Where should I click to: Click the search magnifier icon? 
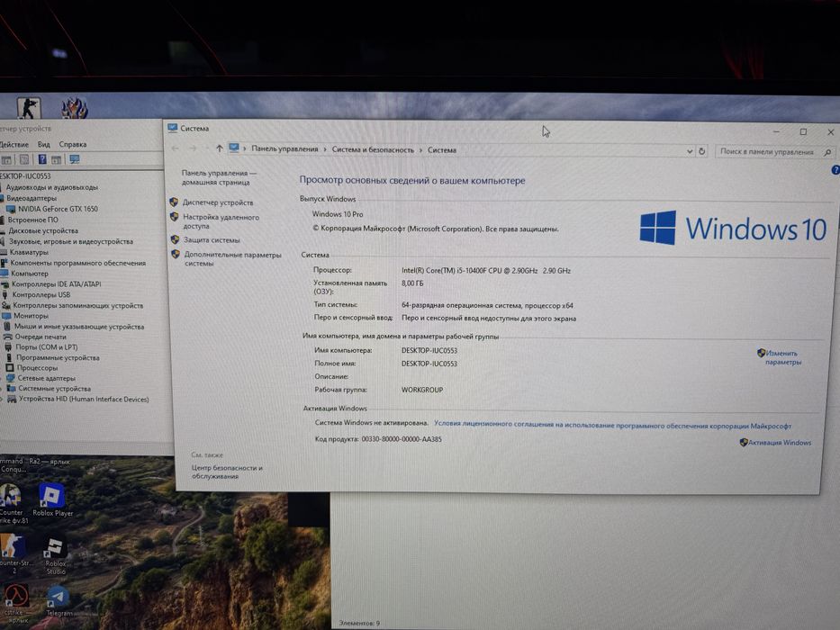[827, 153]
